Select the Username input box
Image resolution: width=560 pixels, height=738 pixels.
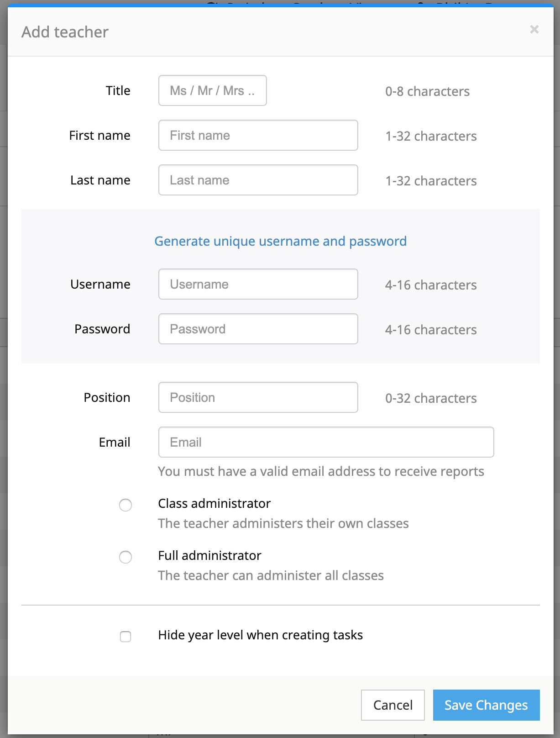(x=258, y=284)
